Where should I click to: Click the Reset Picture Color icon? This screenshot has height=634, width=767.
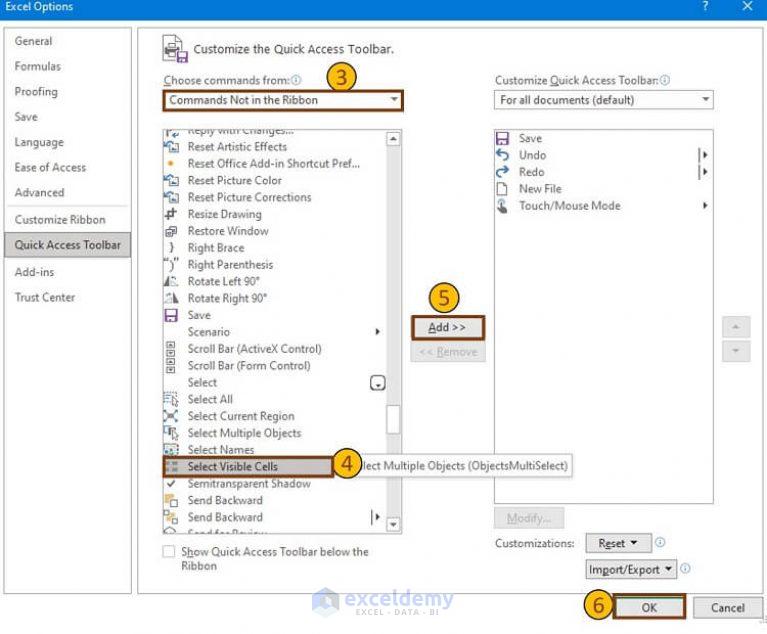click(171, 180)
